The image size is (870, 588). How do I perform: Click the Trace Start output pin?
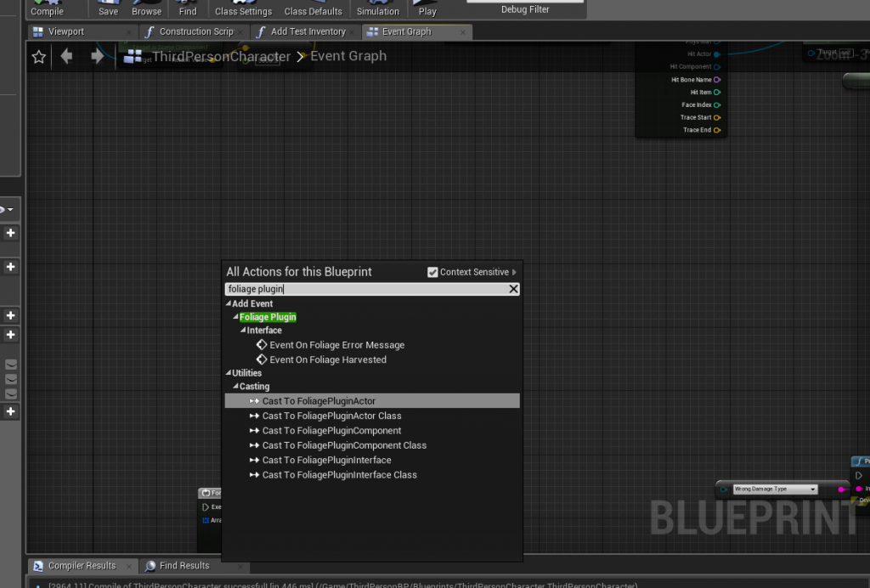[717, 117]
